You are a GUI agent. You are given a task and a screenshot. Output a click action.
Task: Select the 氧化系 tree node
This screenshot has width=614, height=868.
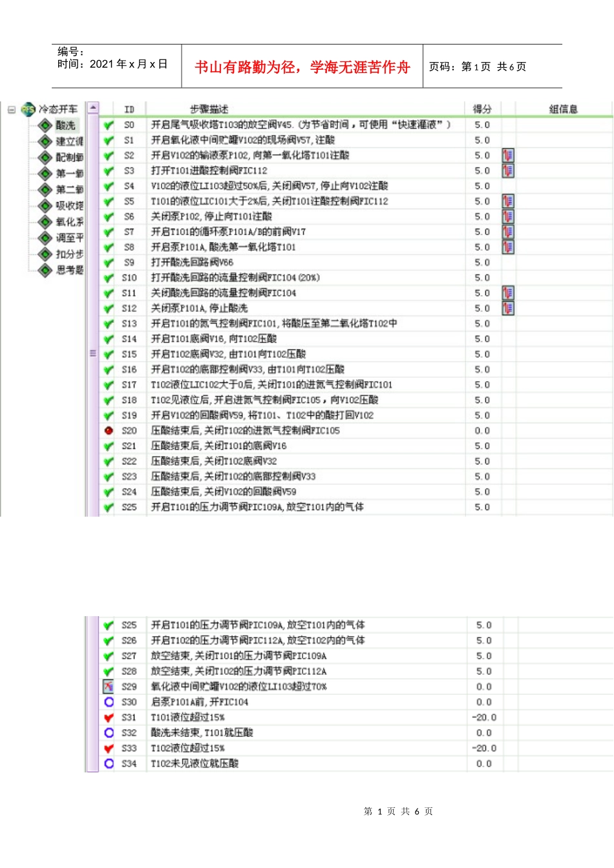coord(69,222)
